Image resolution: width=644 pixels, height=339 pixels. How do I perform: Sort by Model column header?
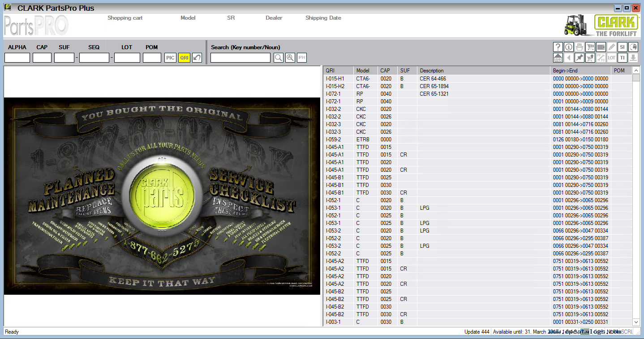[x=365, y=71]
